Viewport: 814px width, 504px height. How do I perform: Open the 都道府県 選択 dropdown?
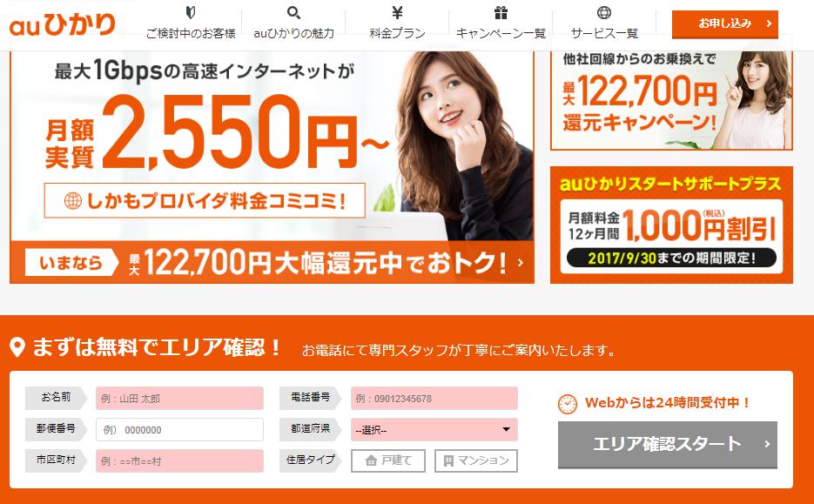pyautogui.click(x=434, y=430)
